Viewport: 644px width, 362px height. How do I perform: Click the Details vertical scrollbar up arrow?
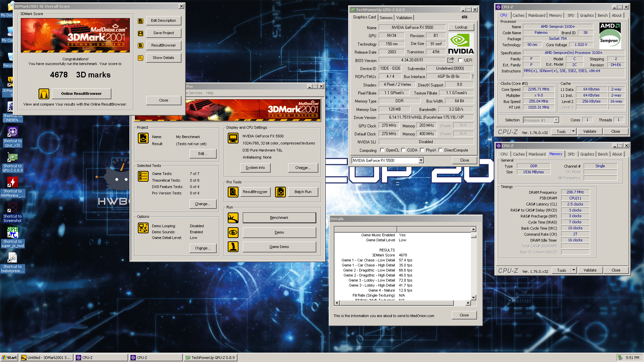pyautogui.click(x=474, y=230)
